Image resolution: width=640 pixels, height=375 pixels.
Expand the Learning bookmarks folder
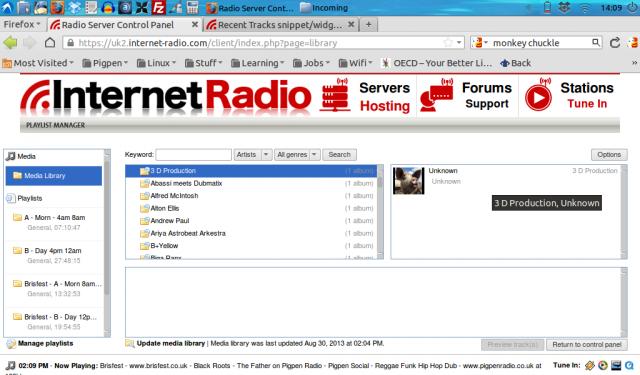(258, 63)
